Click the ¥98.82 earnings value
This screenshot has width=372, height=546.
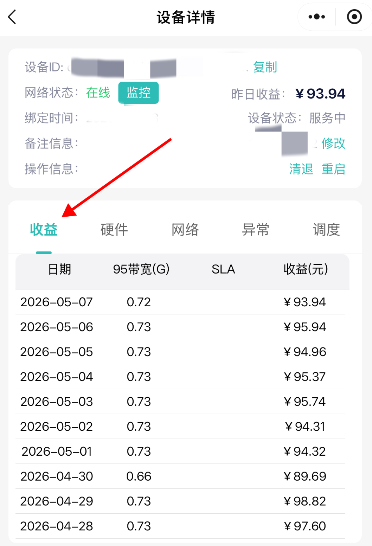tap(305, 501)
